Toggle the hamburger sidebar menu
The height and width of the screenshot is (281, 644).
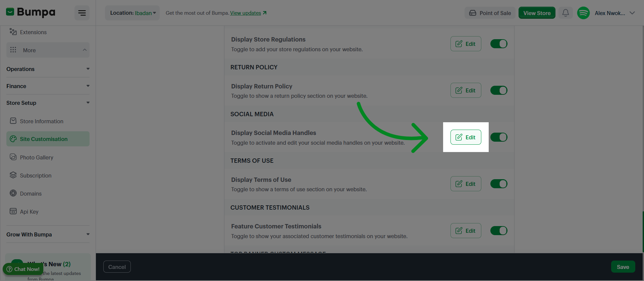coord(82,13)
